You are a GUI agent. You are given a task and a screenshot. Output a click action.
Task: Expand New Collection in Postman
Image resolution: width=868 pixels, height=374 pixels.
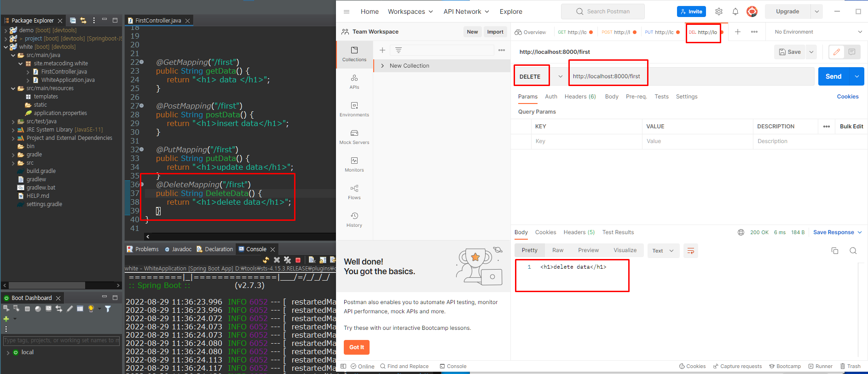click(x=382, y=66)
